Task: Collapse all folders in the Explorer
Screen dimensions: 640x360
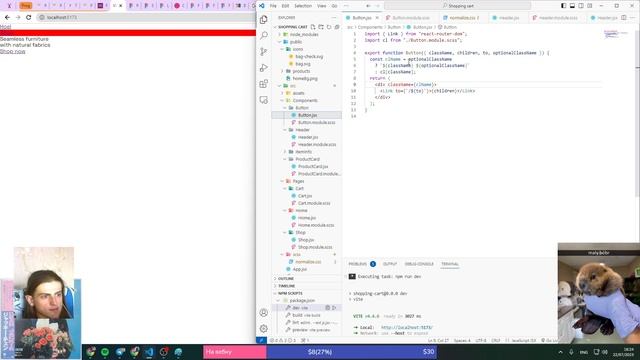Action: [337, 27]
